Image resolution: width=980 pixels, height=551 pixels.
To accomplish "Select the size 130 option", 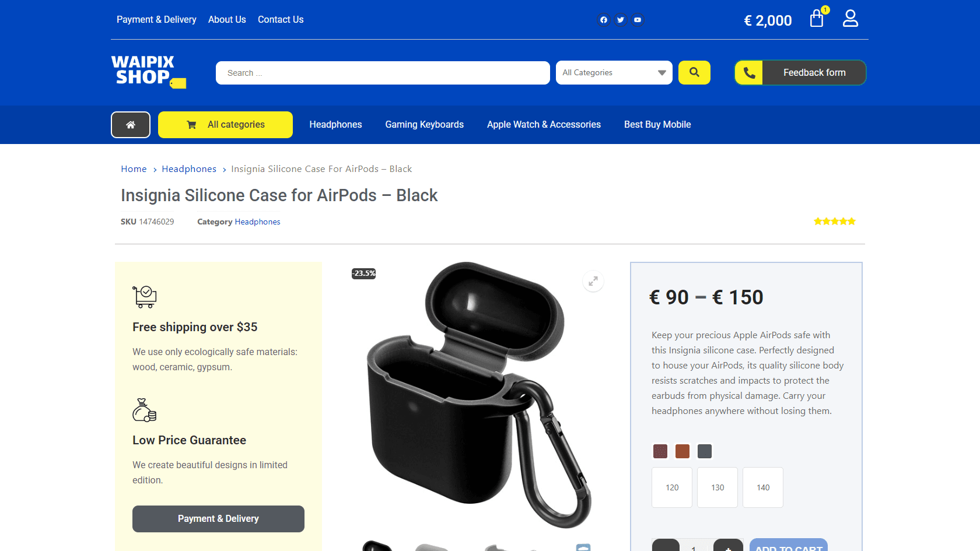I will coord(717,487).
